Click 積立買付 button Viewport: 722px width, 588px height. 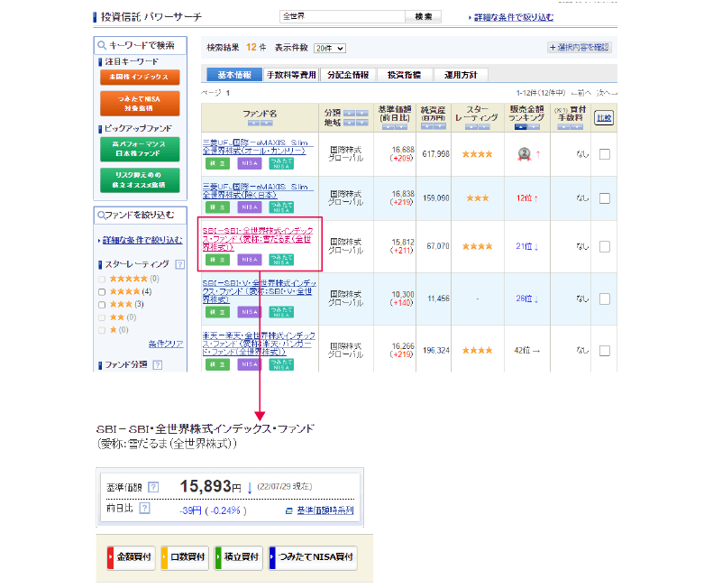(x=239, y=557)
